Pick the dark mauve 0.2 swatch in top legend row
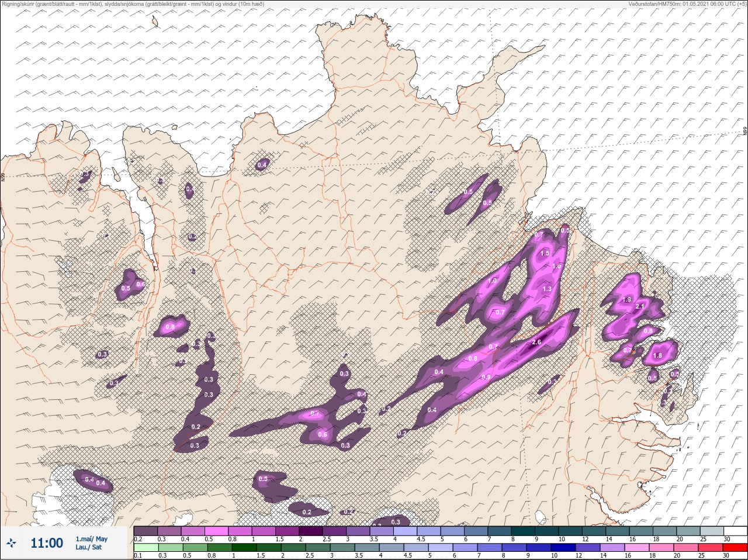This screenshot has height=560, width=748. pos(146,531)
